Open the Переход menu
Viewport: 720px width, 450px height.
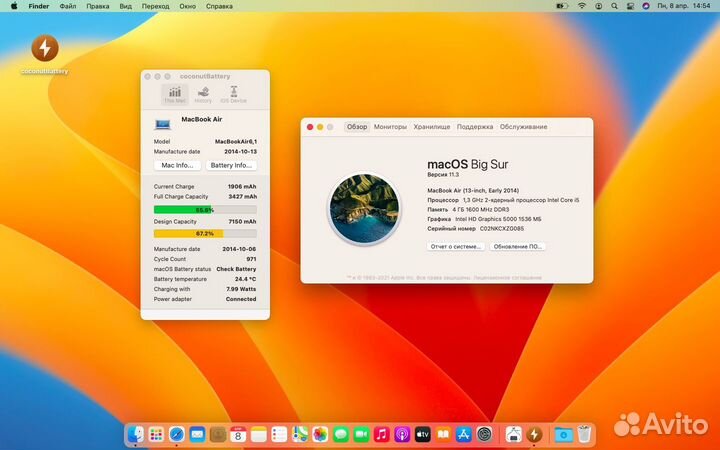click(x=155, y=6)
